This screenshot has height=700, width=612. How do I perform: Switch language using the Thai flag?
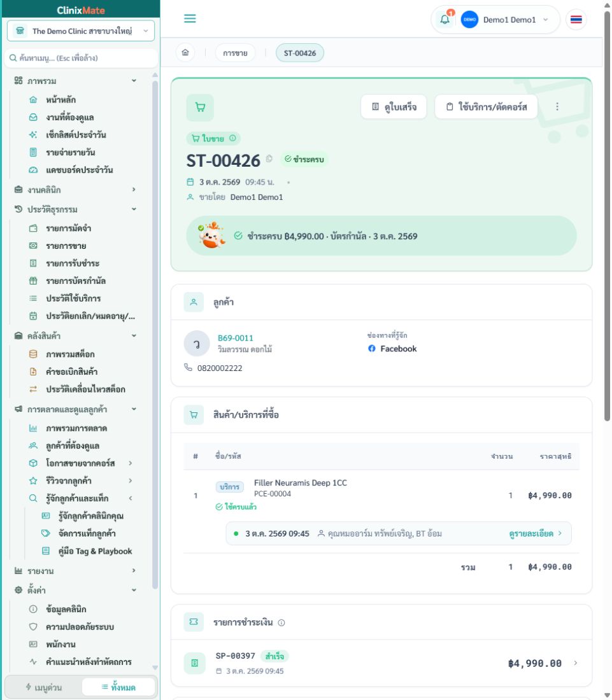[x=576, y=20]
